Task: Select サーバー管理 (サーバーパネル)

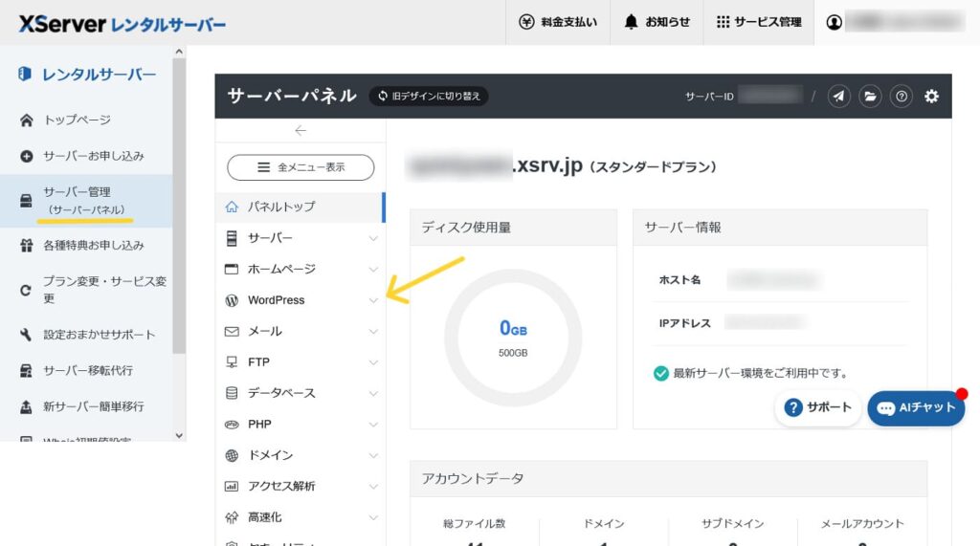Action: (x=86, y=201)
